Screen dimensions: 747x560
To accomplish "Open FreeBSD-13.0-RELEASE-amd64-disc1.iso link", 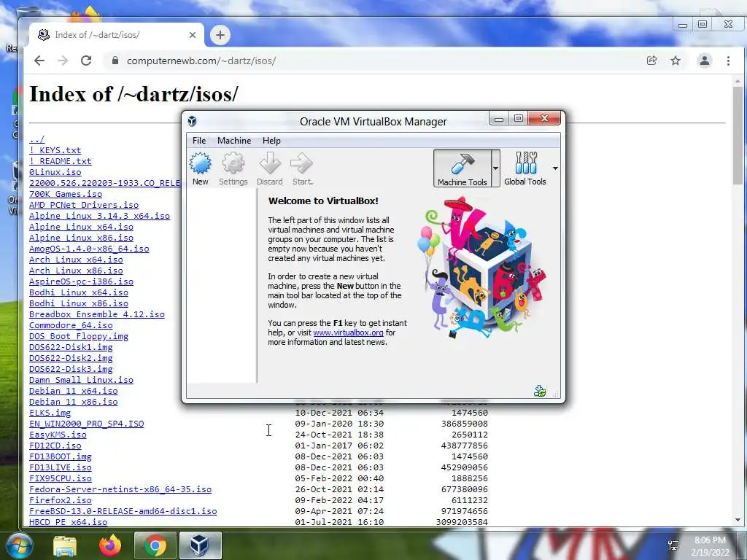I will [x=123, y=511].
